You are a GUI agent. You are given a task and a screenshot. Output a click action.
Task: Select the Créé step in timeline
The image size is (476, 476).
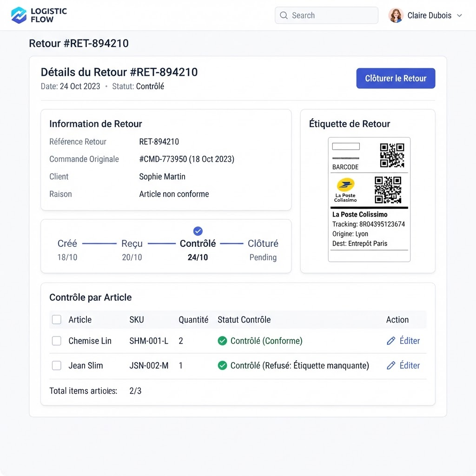67,244
